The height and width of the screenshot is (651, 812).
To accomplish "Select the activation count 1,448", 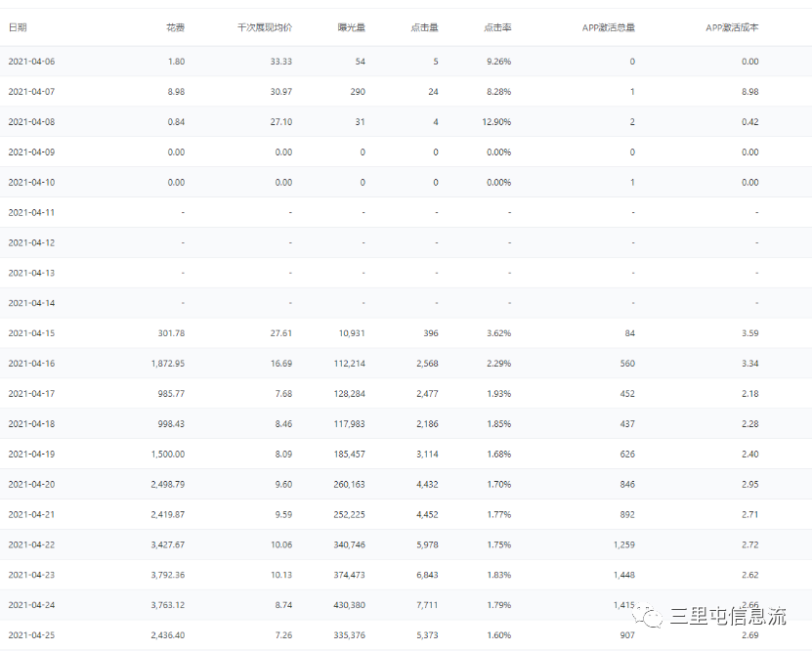I will click(623, 575).
